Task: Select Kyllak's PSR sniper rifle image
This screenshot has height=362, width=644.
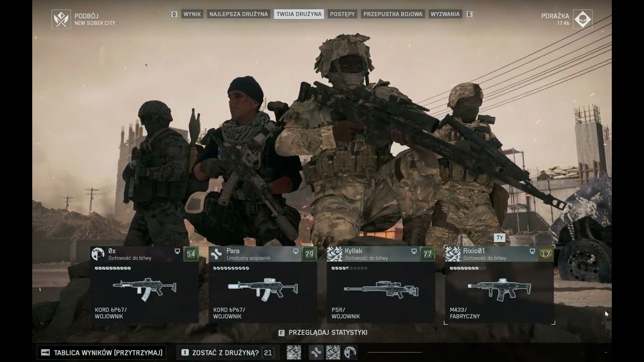Action: tap(381, 289)
